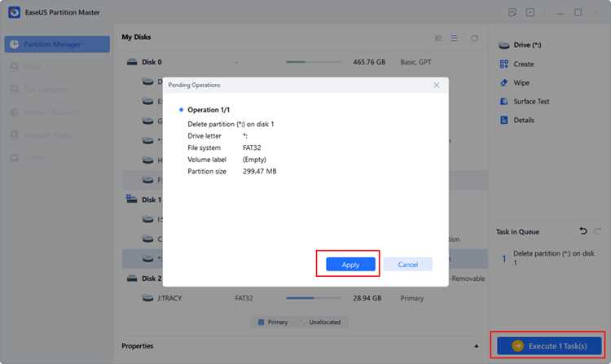The image size is (611, 364).
Task: Click the 'Task in Queue' heading
Action: coord(517,231)
